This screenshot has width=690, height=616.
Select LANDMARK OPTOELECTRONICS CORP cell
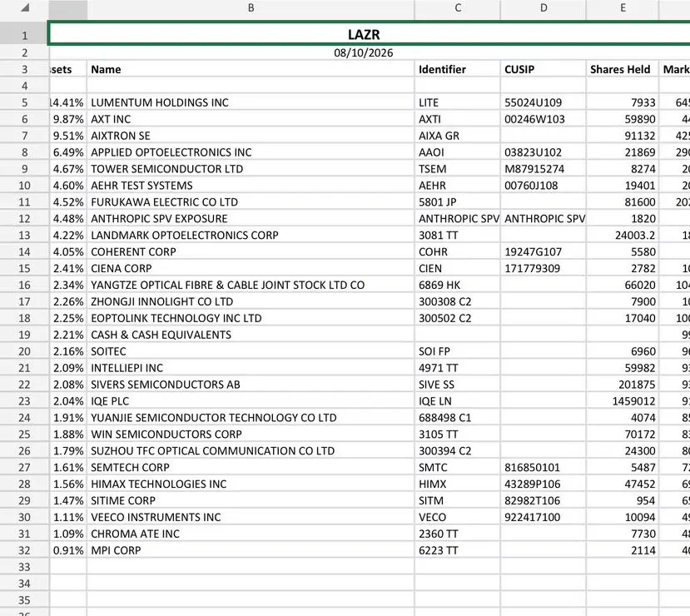(x=251, y=236)
